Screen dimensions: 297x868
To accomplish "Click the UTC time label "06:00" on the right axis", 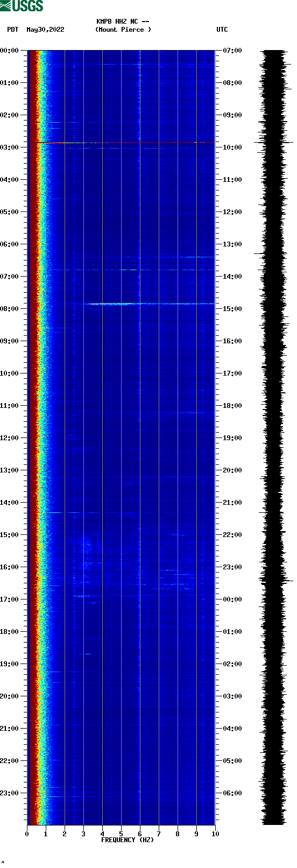I will (x=232, y=793).
